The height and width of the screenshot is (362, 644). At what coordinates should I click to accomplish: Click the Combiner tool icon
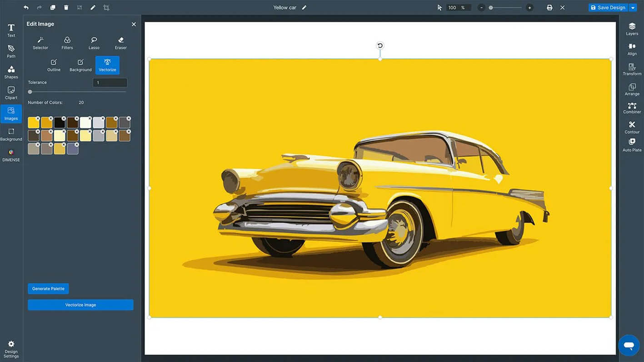[632, 108]
